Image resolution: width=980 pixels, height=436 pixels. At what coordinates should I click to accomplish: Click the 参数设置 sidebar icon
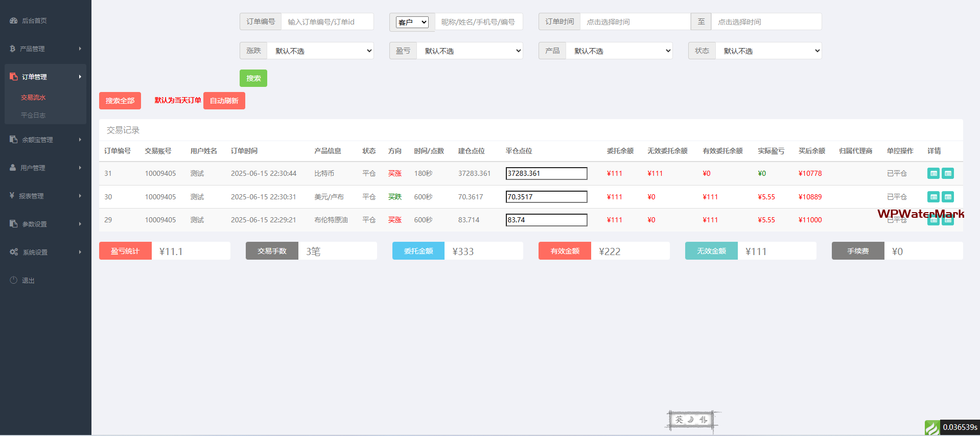tap(13, 224)
